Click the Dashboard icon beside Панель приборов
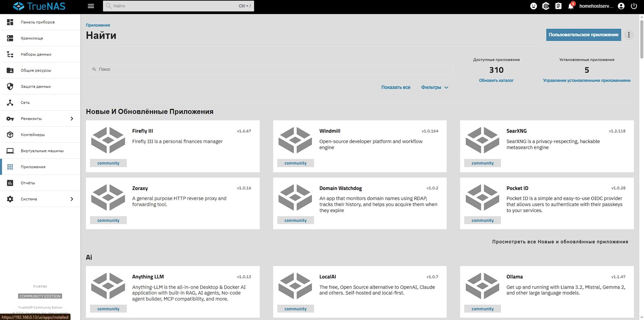This screenshot has height=320, width=644. pyautogui.click(x=10, y=22)
